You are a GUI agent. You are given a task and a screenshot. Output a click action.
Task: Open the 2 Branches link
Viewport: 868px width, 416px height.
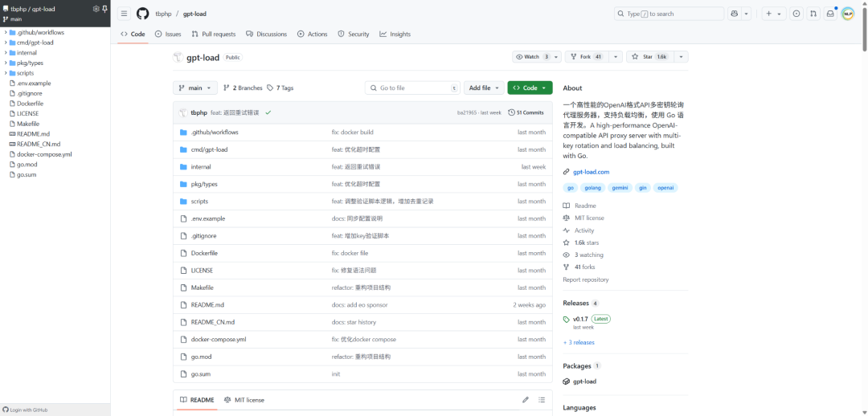coord(243,88)
